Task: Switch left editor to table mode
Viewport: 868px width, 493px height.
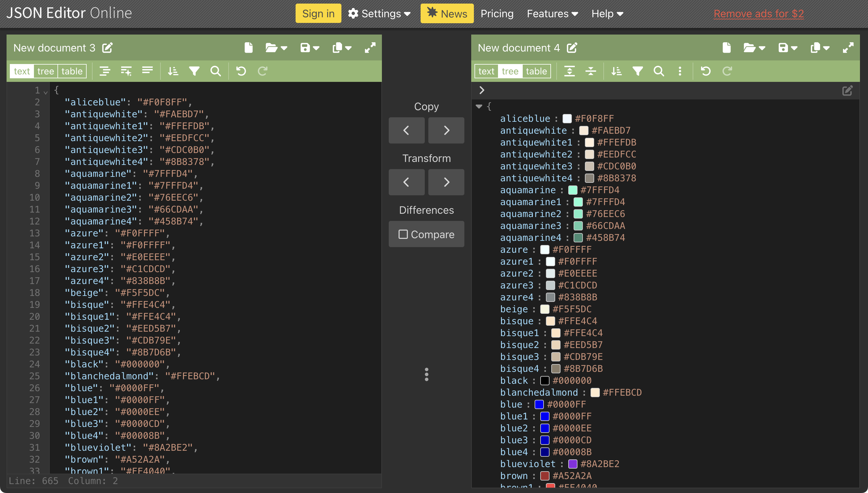Action: tap(72, 71)
